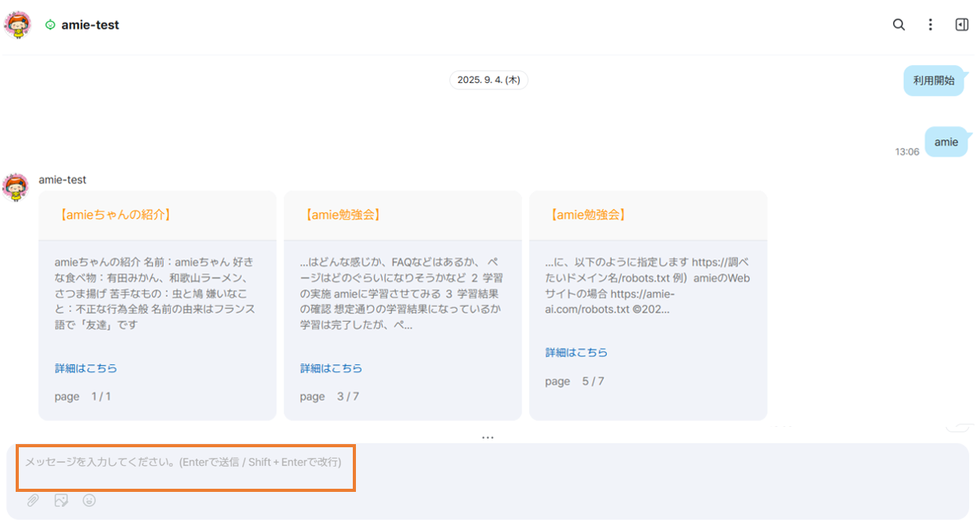
Task: Click the 2025. 9. 4. (木) date chip
Action: (x=488, y=80)
